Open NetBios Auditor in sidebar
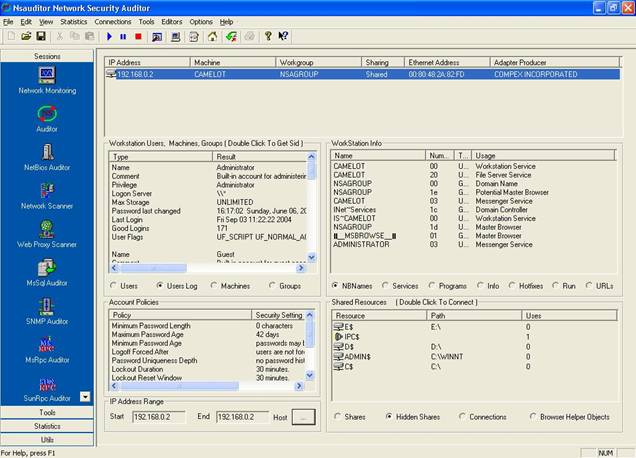 pos(47,157)
